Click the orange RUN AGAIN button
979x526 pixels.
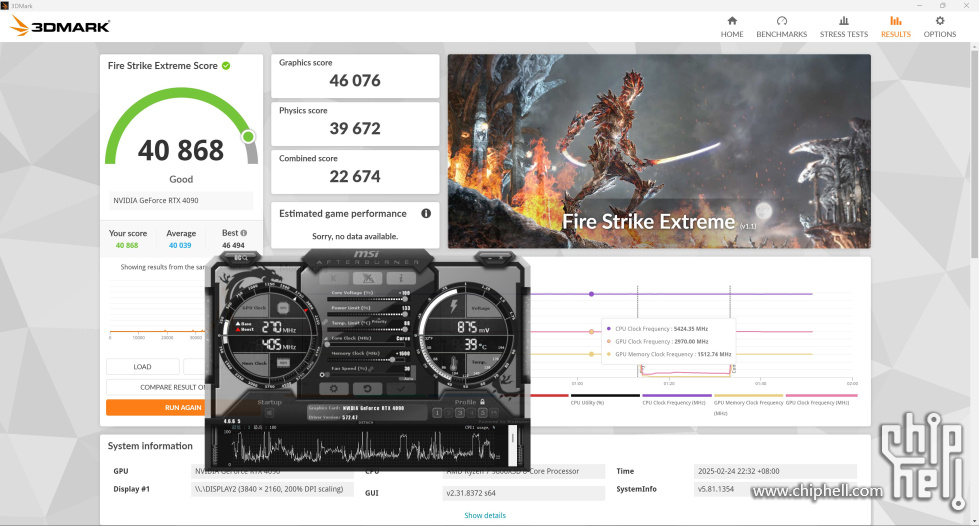156,407
